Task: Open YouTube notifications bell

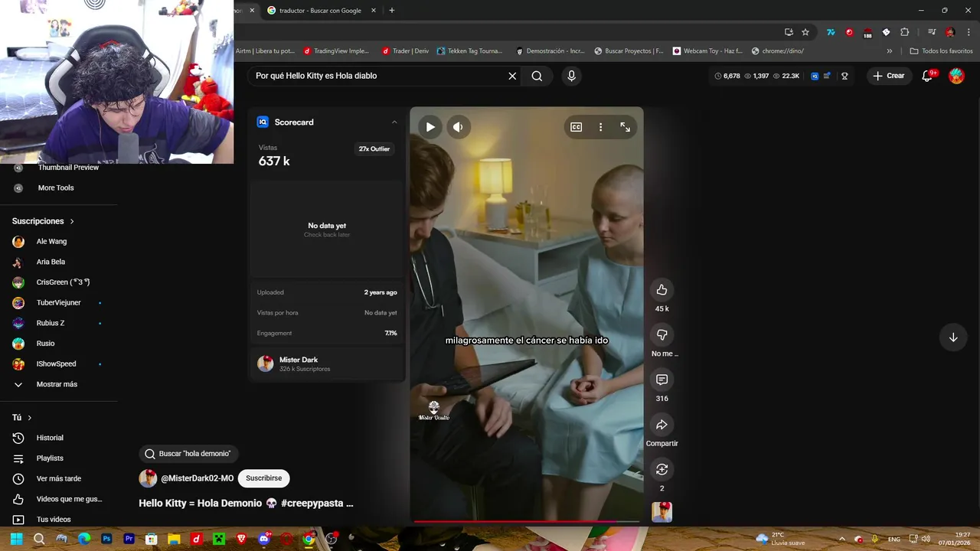Action: [928, 76]
